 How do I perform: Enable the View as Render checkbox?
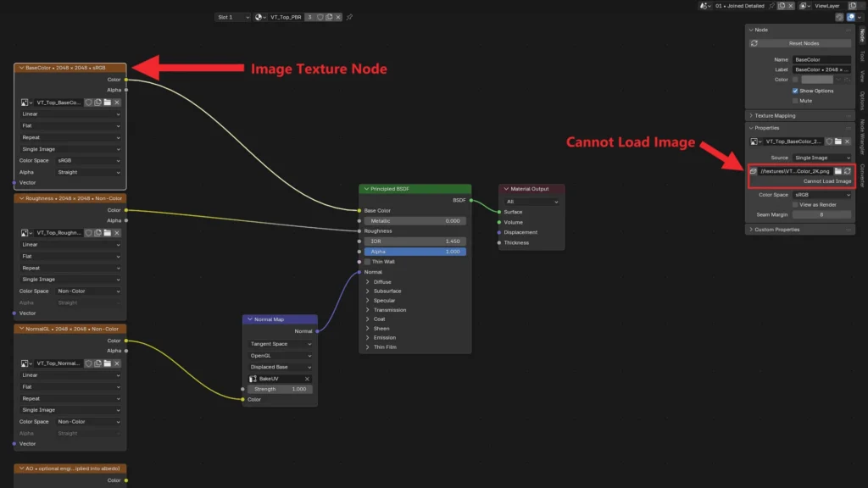point(795,205)
